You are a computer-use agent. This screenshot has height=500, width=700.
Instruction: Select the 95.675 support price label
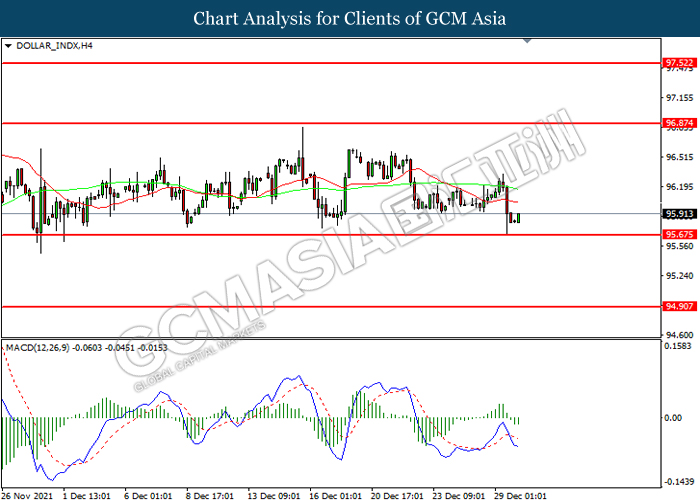(679, 234)
